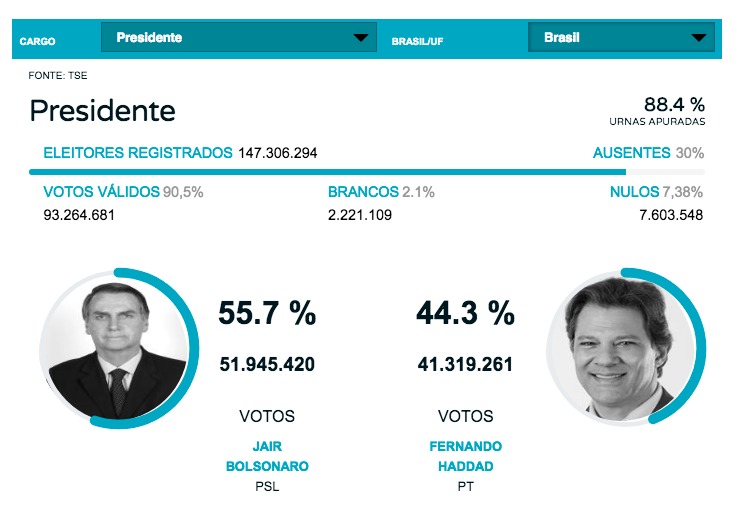Viewport: 746px width, 522px height.
Task: Click the Nulos 7,38% label
Action: [x=656, y=192]
